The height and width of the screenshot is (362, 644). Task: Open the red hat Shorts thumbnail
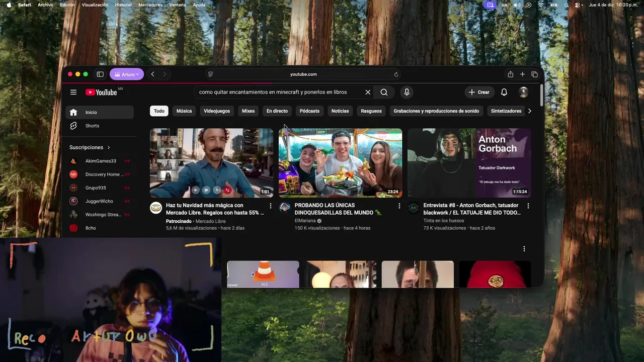(495, 274)
